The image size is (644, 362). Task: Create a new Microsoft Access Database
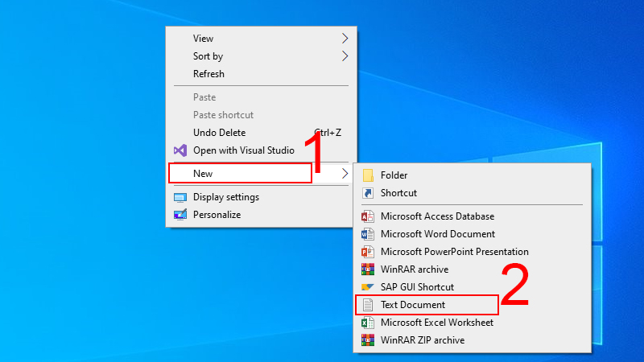(473, 216)
